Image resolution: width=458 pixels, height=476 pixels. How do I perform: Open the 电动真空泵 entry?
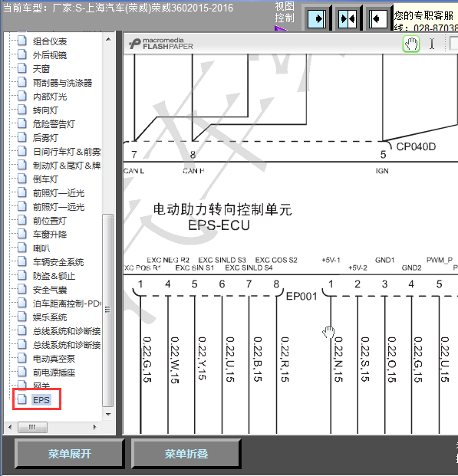point(54,359)
